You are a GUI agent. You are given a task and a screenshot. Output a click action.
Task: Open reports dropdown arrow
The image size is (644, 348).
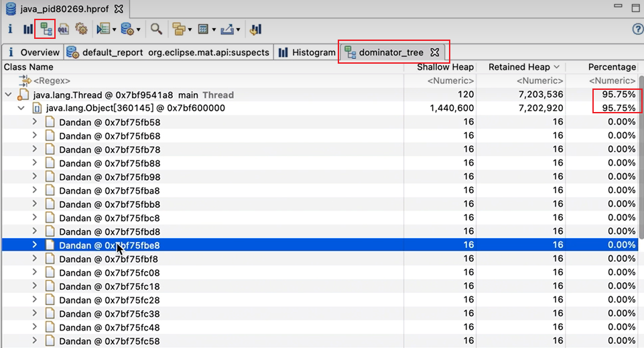pyautogui.click(x=114, y=30)
